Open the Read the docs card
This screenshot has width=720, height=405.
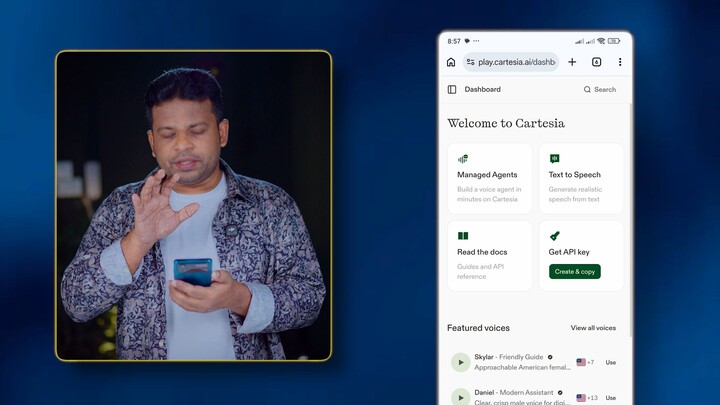(490, 256)
